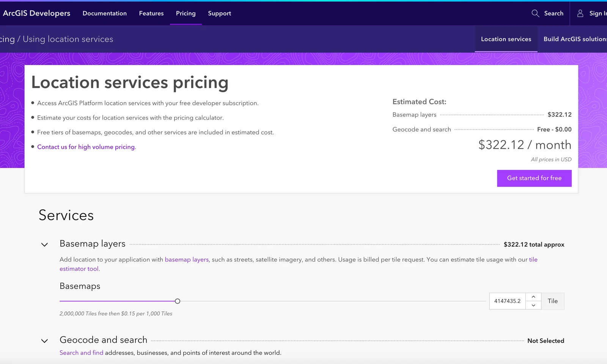Go to the Pricing page
This screenshot has height=364, width=607.
click(186, 13)
